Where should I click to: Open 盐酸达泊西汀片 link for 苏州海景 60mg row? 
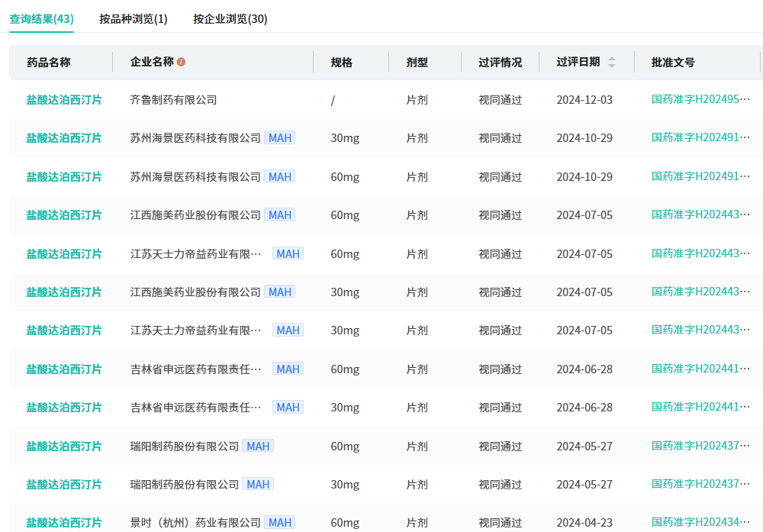point(64,176)
